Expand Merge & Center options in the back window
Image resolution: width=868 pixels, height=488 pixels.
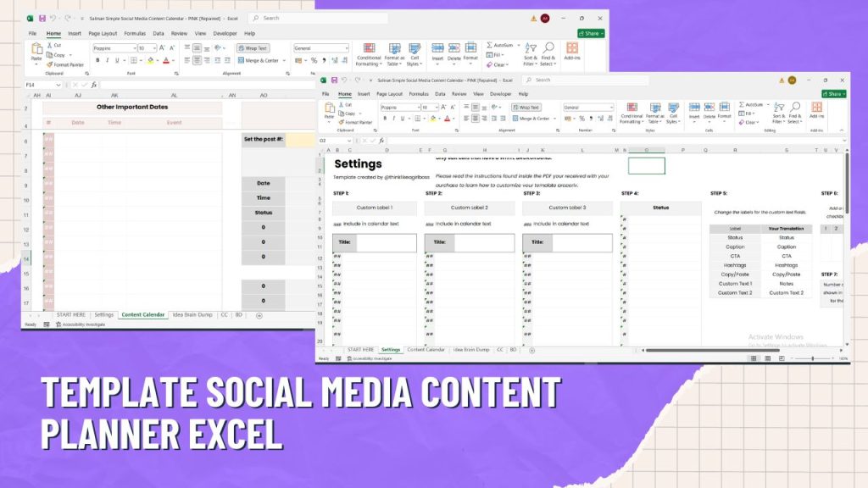(285, 60)
